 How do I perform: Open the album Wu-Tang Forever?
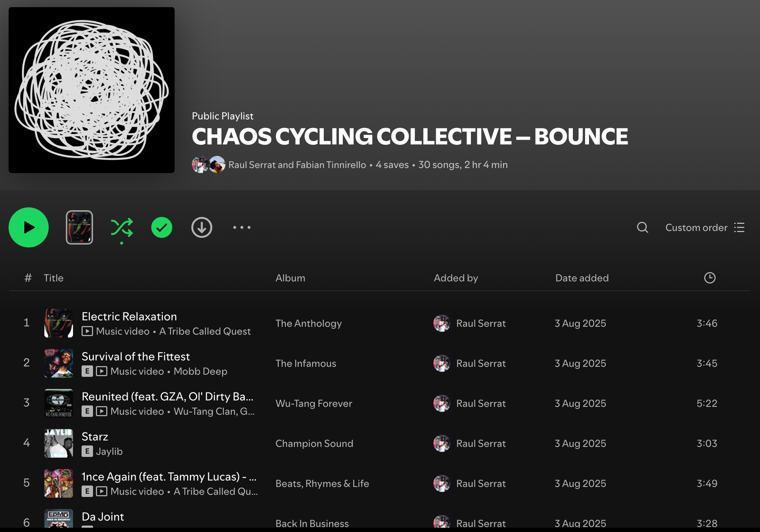click(313, 403)
